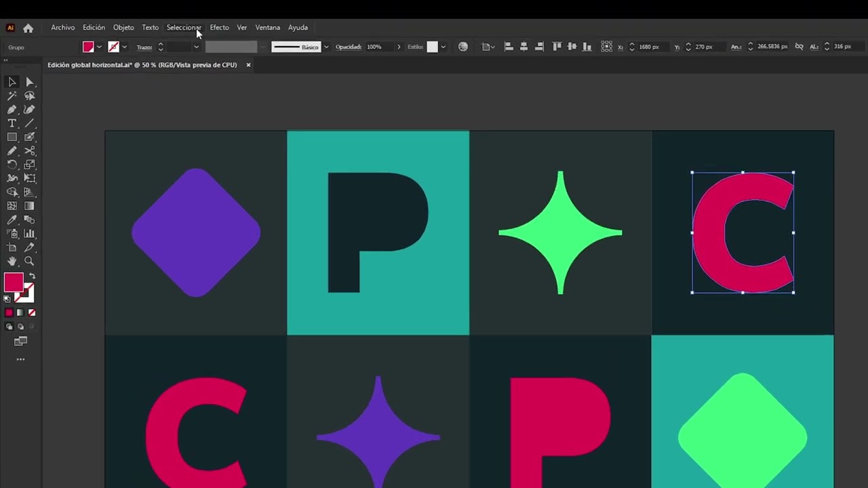Open the Archivo menu

(63, 28)
